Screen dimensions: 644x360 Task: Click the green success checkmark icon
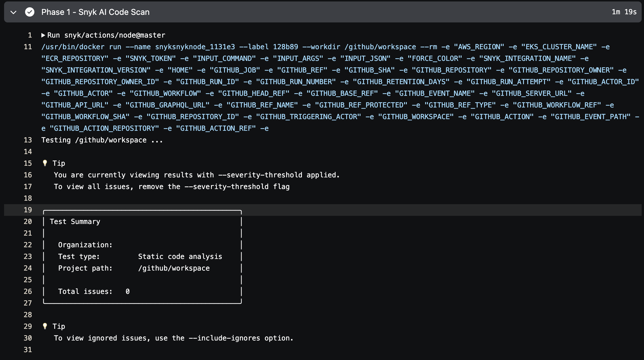coord(30,12)
